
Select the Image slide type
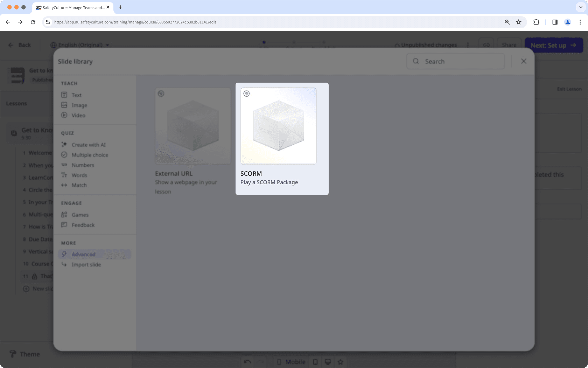coord(79,105)
